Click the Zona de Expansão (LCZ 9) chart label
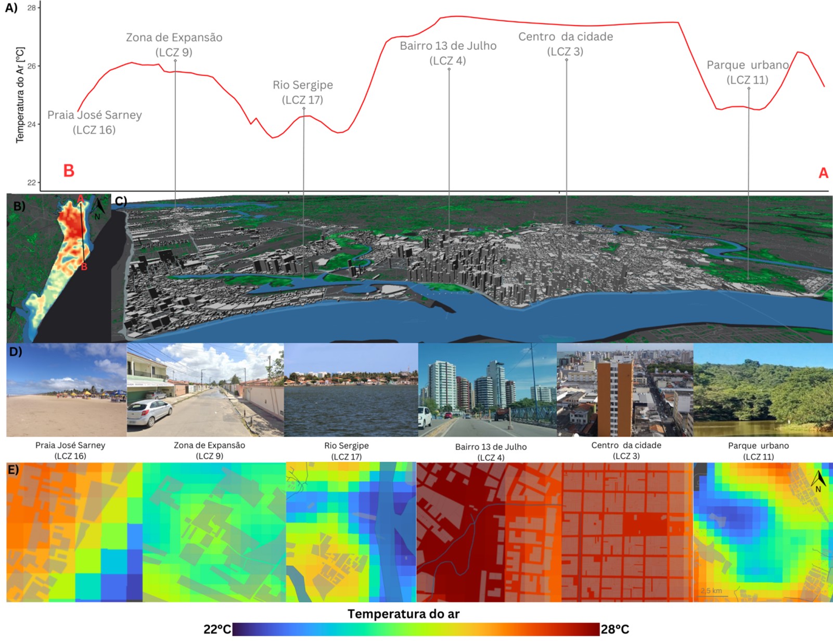833x644 pixels. [x=174, y=45]
